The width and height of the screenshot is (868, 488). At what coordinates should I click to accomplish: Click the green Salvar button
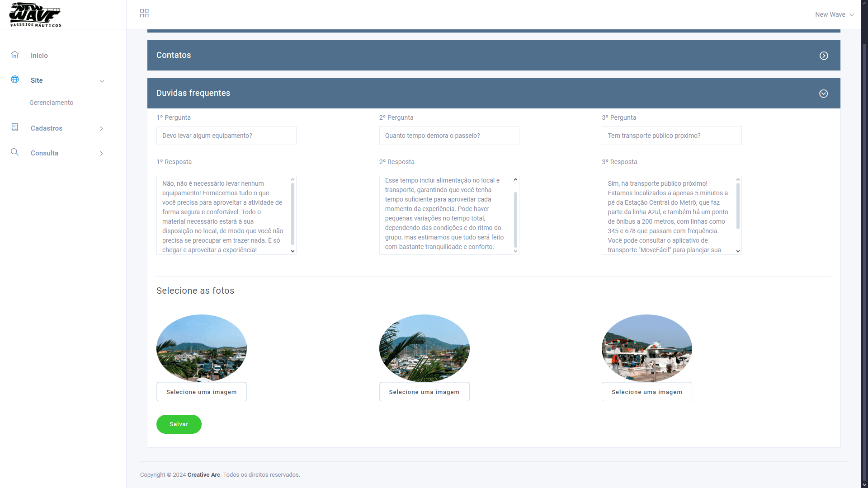point(179,424)
